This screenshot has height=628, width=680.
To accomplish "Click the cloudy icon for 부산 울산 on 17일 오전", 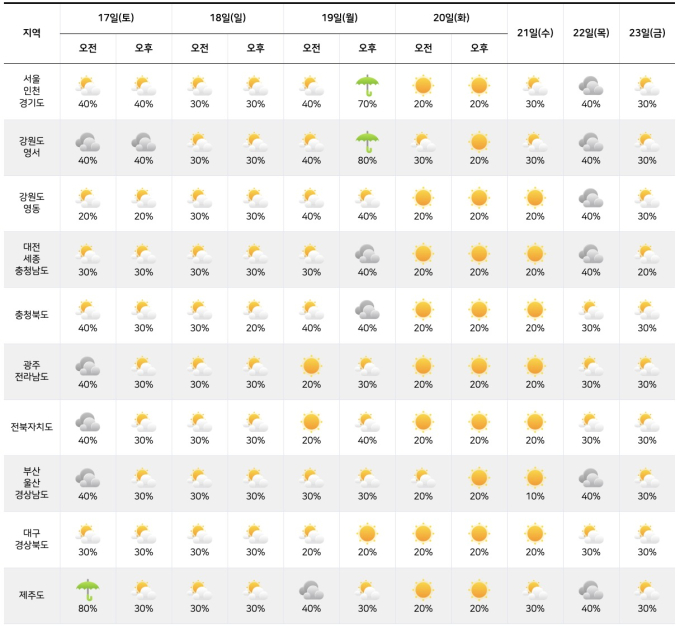I will [x=88, y=478].
